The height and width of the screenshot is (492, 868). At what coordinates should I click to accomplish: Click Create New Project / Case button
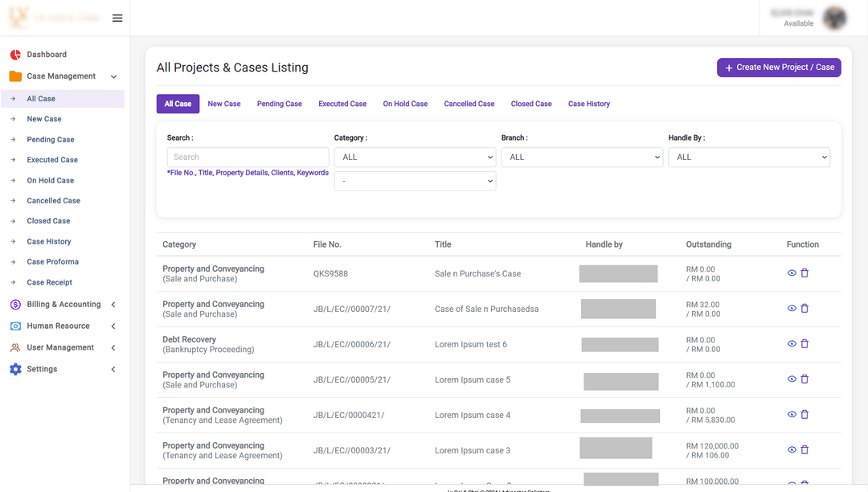(x=778, y=68)
